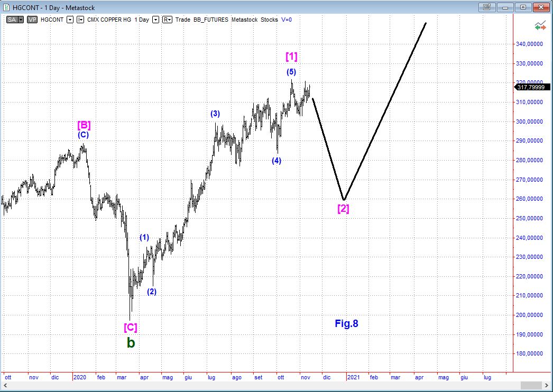Minimize the HGCONT chart window
This screenshot has width=553, height=392.
[505, 7]
